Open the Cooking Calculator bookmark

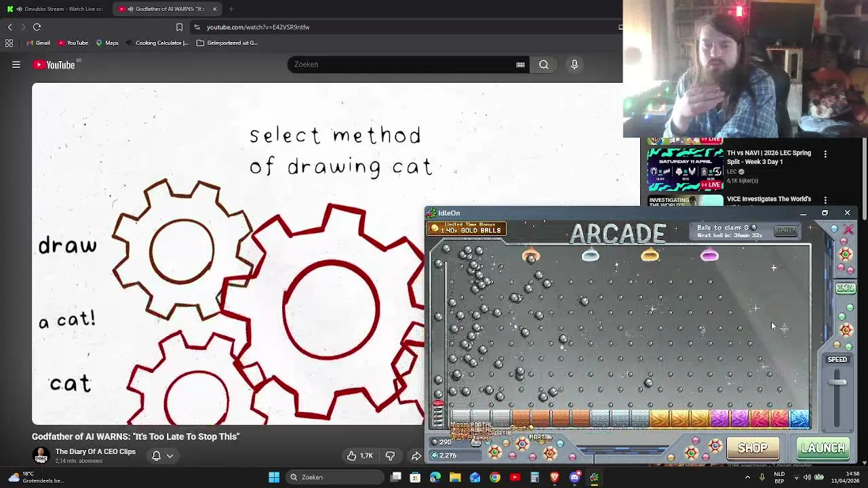tap(157, 43)
